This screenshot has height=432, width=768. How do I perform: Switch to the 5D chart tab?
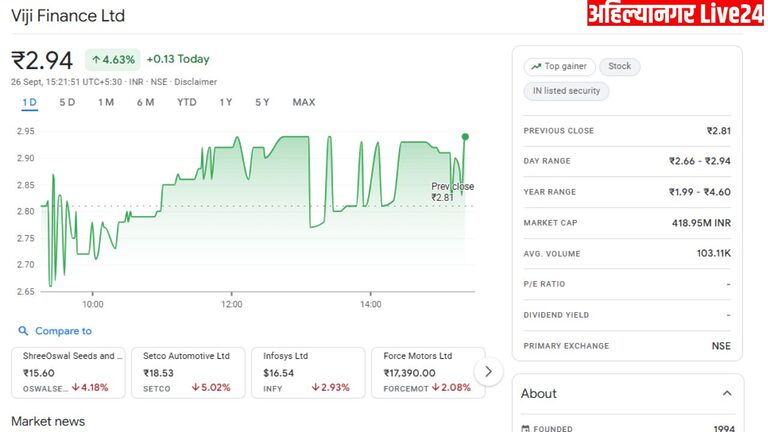tap(67, 102)
